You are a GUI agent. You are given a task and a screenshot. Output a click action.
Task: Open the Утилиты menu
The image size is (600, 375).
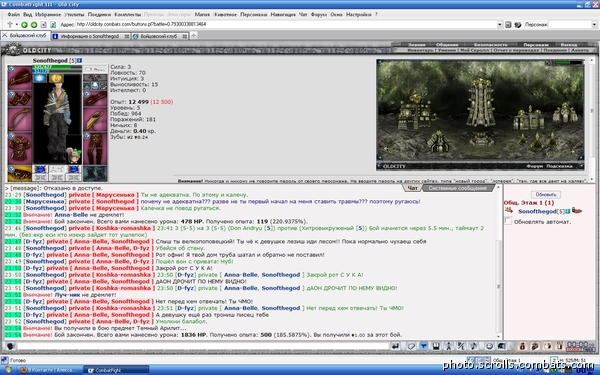click(x=74, y=15)
